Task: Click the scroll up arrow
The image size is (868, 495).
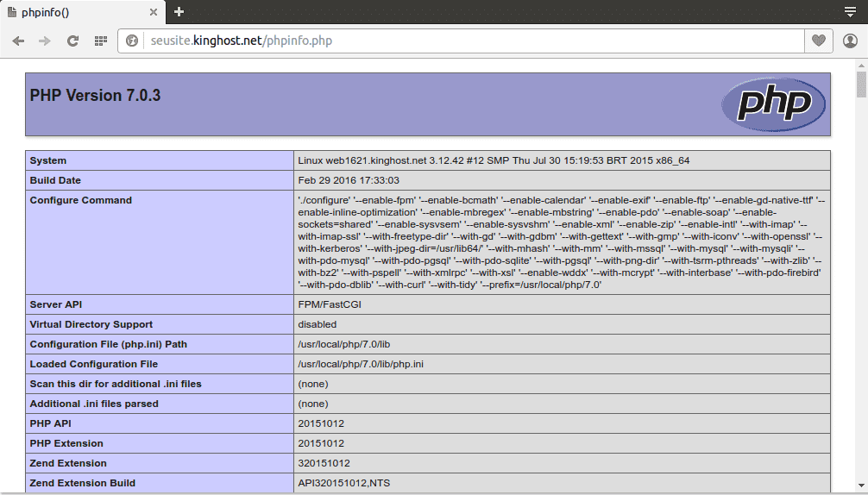Action: coord(861,66)
